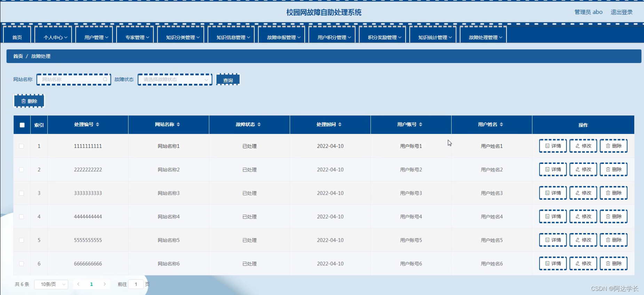Viewport: 644px width, 295px height.
Task: Click sort arrows on 网站名称 column
Action: click(178, 125)
